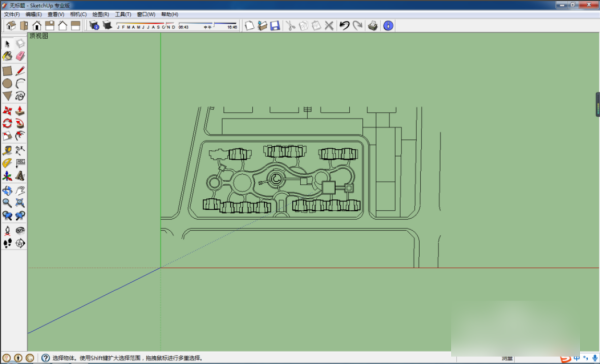Switch to Left view

[76, 26]
